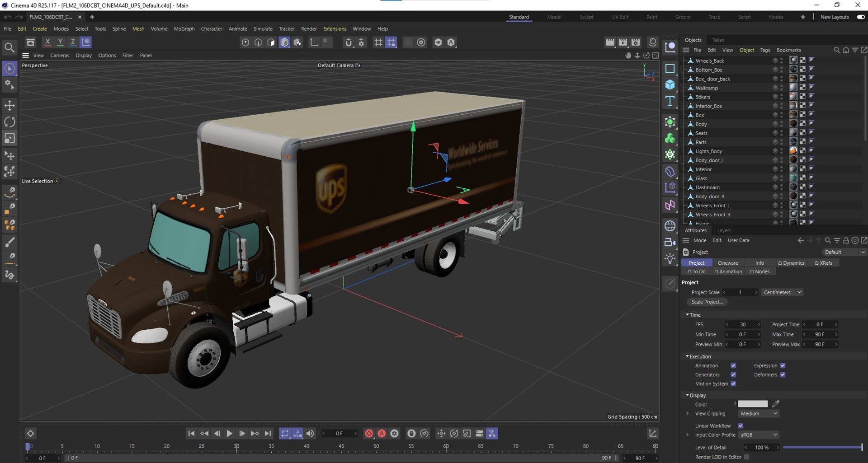Screen dimensions: 868x463
Task: Open the Floor/Sky environment globe icon
Action: [670, 225]
